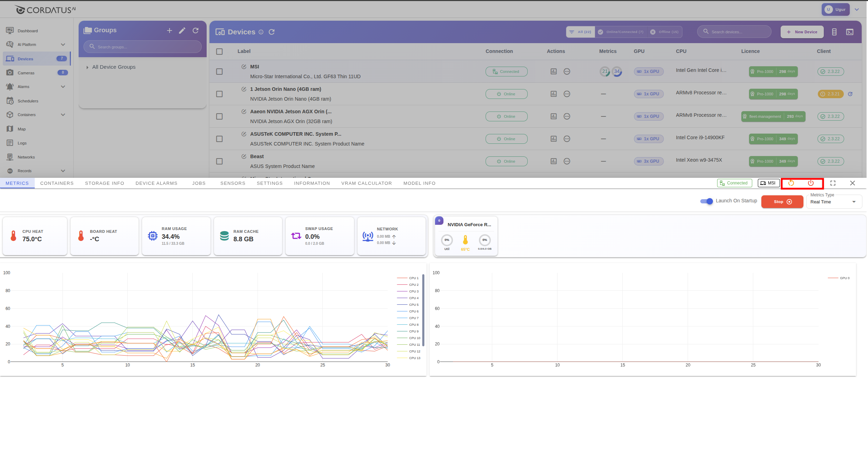The height and width of the screenshot is (465, 868).
Task: Open the VRAM Calculator tab
Action: (x=366, y=183)
